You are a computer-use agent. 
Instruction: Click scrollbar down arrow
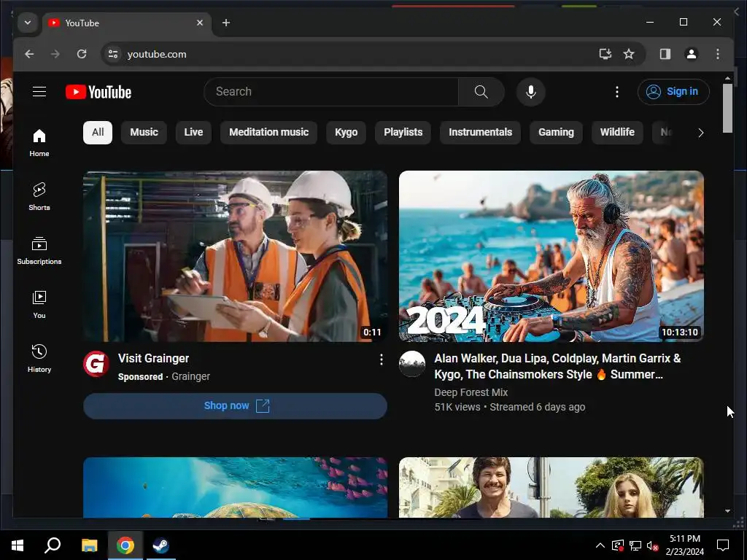click(727, 511)
